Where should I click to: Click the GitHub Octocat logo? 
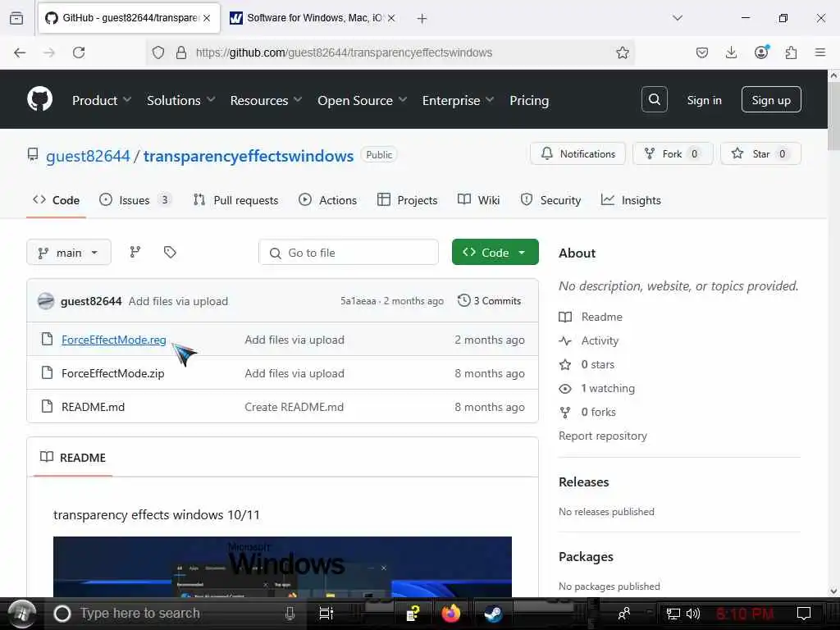pos(39,99)
